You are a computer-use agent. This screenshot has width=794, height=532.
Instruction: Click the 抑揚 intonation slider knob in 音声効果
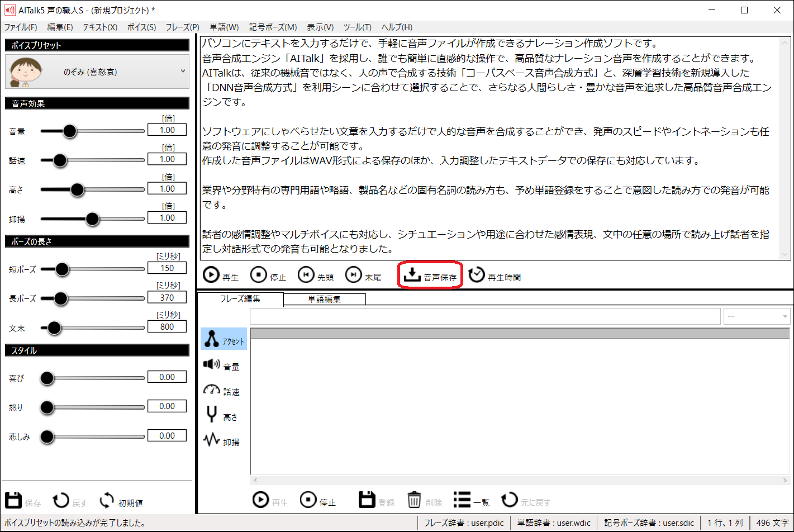click(93, 219)
